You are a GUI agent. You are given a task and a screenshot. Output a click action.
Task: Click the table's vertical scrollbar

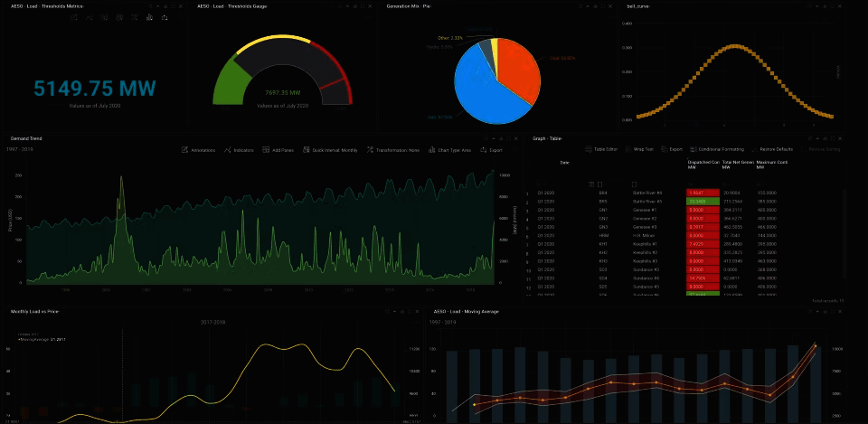(x=844, y=232)
